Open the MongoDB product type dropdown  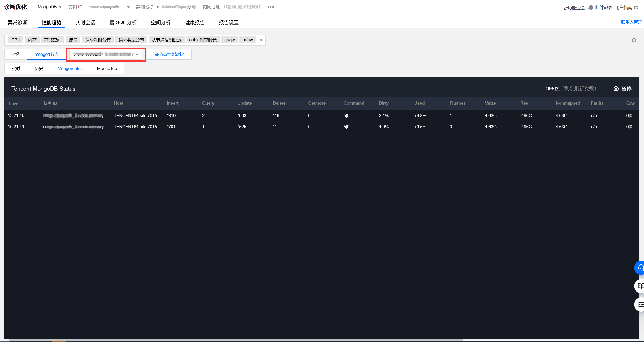(49, 7)
